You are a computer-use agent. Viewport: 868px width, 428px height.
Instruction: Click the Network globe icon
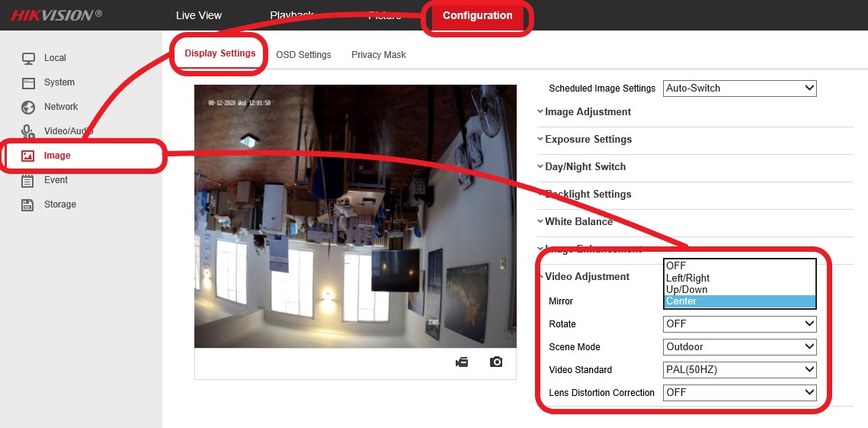click(28, 107)
